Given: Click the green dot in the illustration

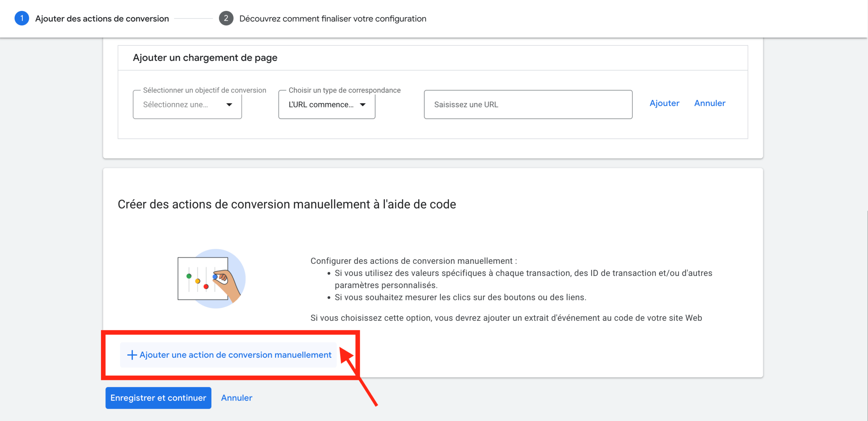Looking at the screenshot, I should (189, 276).
